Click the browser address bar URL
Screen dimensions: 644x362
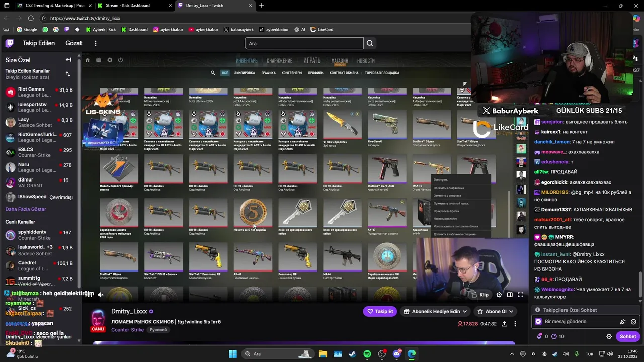[x=85, y=18]
